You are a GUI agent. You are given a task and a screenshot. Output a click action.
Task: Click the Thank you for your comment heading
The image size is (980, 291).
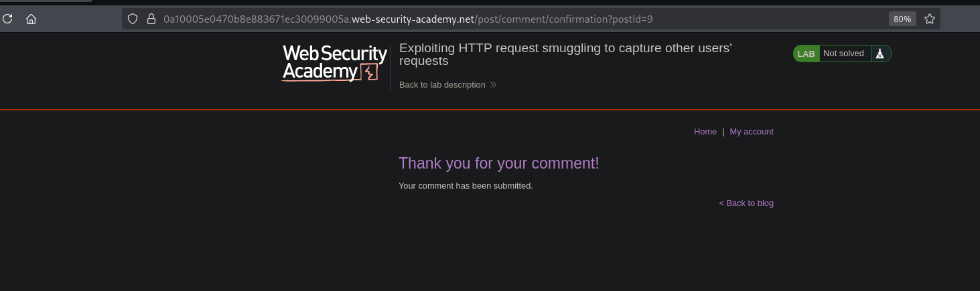tap(498, 163)
